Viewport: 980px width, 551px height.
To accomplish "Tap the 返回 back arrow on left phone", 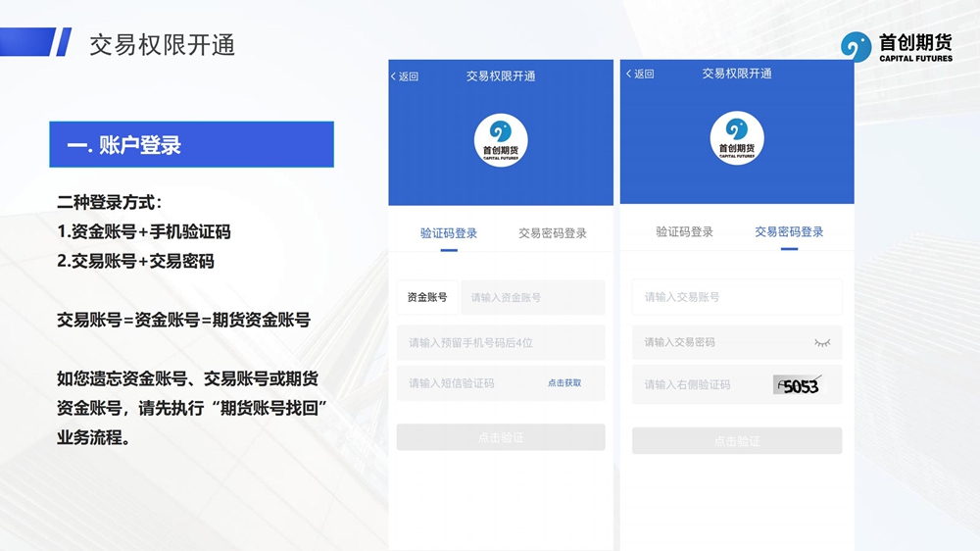I will click(404, 76).
